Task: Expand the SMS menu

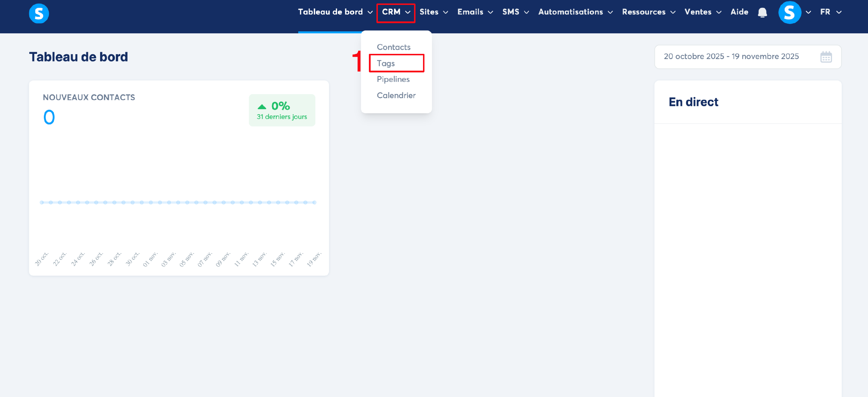Action: tap(515, 12)
